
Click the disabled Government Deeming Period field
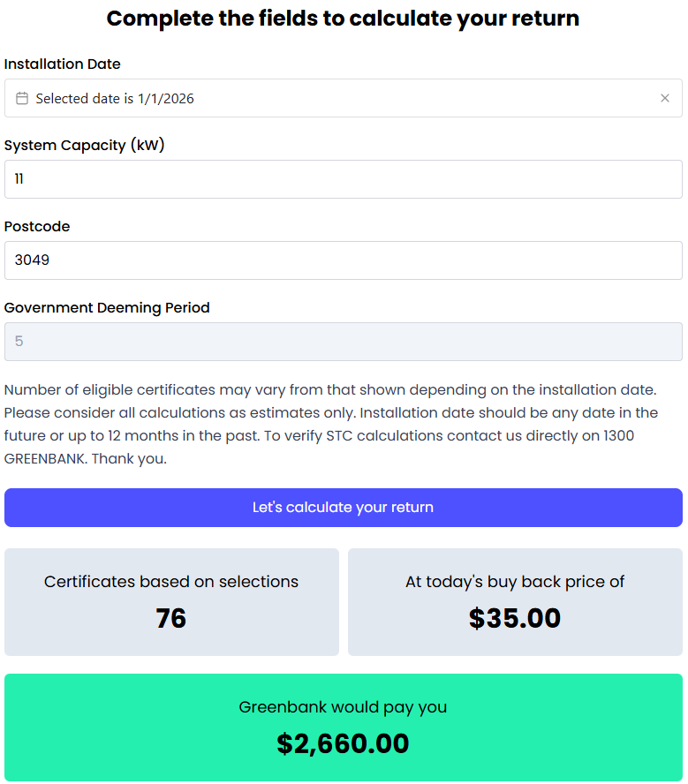pos(343,342)
